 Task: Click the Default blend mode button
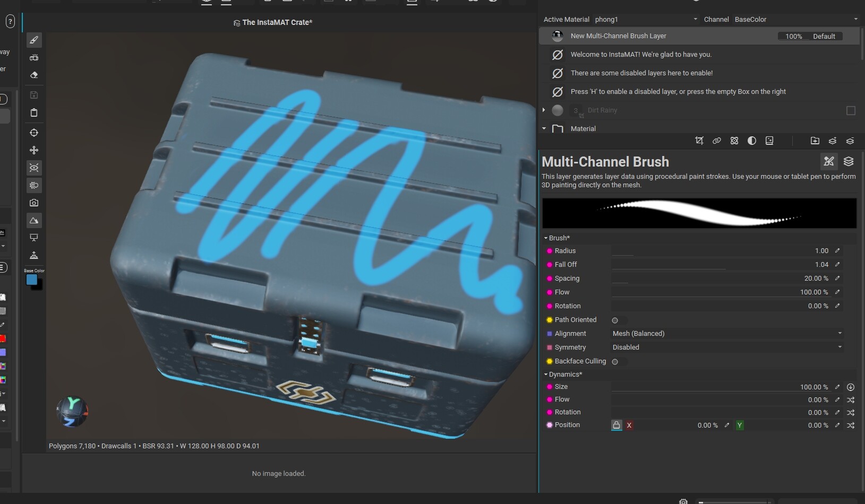pos(824,37)
